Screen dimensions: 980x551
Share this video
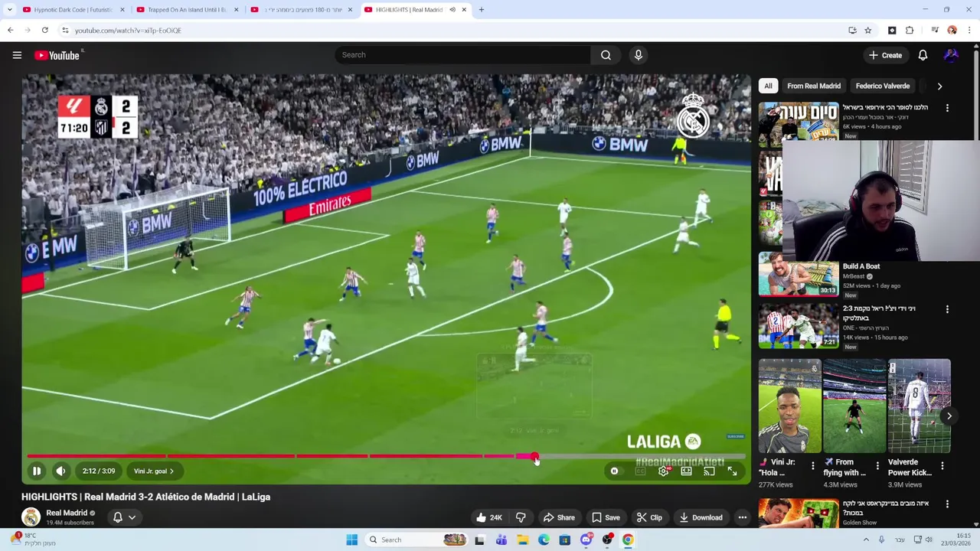click(558, 517)
